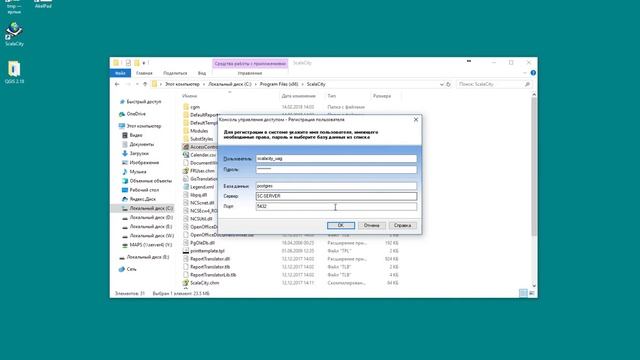The image size is (640, 360).
Task: Click the magnifier icon in search box
Action: coord(527,84)
